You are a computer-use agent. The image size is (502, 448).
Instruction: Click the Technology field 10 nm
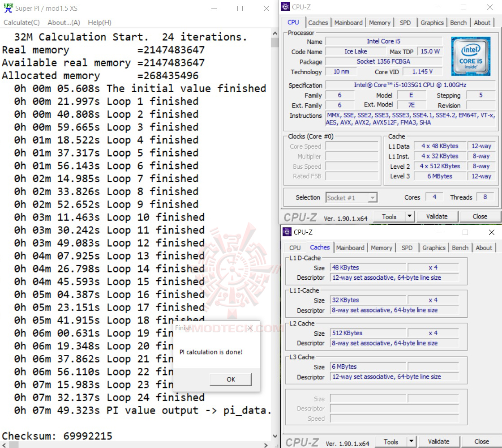point(341,72)
